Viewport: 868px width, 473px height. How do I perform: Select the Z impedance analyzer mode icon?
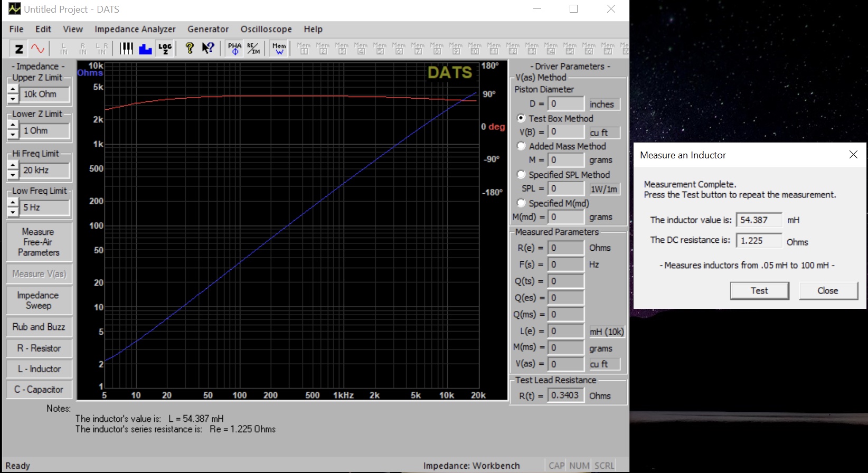point(19,49)
